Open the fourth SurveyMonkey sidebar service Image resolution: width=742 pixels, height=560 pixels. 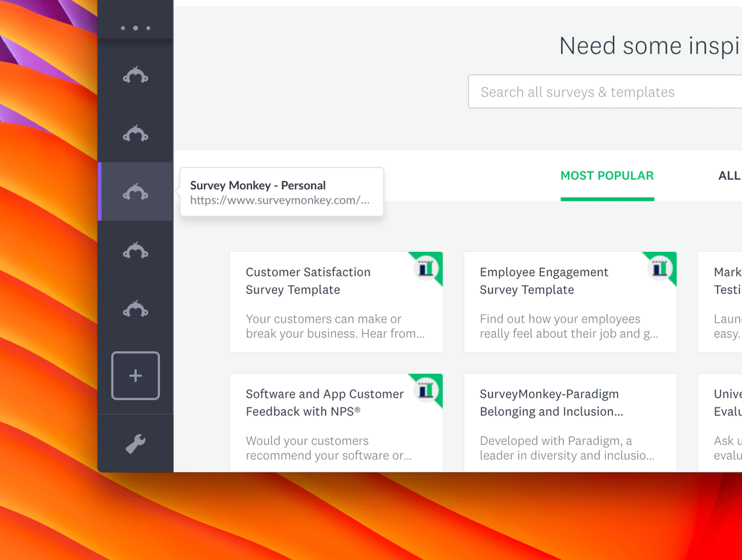(x=136, y=250)
